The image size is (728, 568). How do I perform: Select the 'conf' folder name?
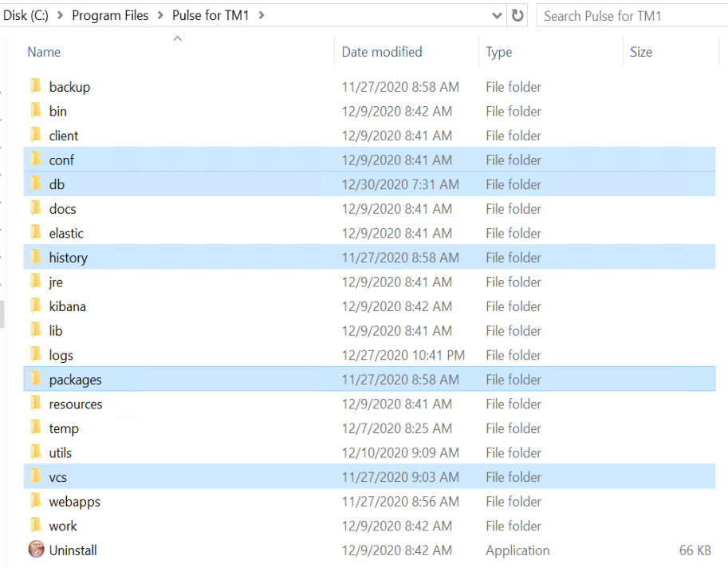point(61,160)
